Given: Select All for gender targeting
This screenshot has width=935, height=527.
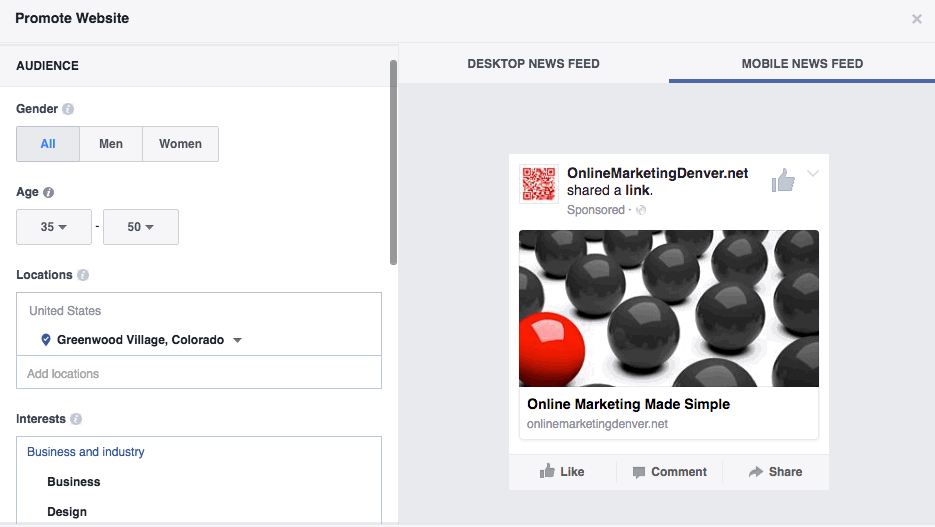Looking at the screenshot, I should (x=48, y=144).
